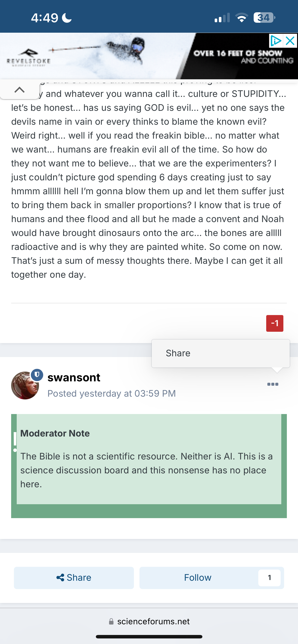Open the post timestamp link
The height and width of the screenshot is (644, 298).
112,393
